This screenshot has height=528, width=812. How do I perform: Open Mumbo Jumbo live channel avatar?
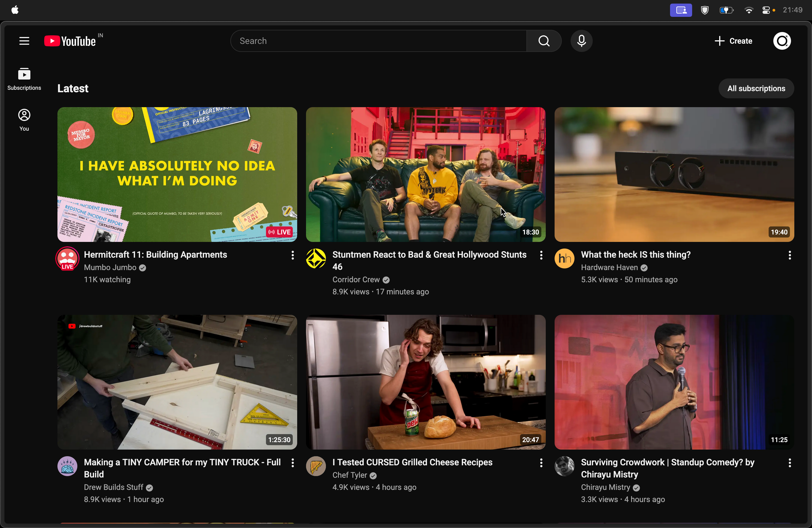coord(67,258)
